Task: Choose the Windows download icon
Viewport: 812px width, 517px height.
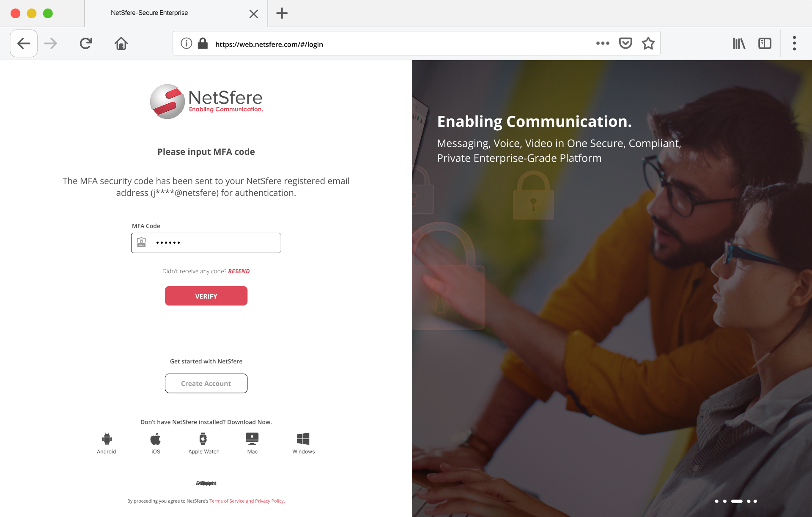Action: (303, 439)
